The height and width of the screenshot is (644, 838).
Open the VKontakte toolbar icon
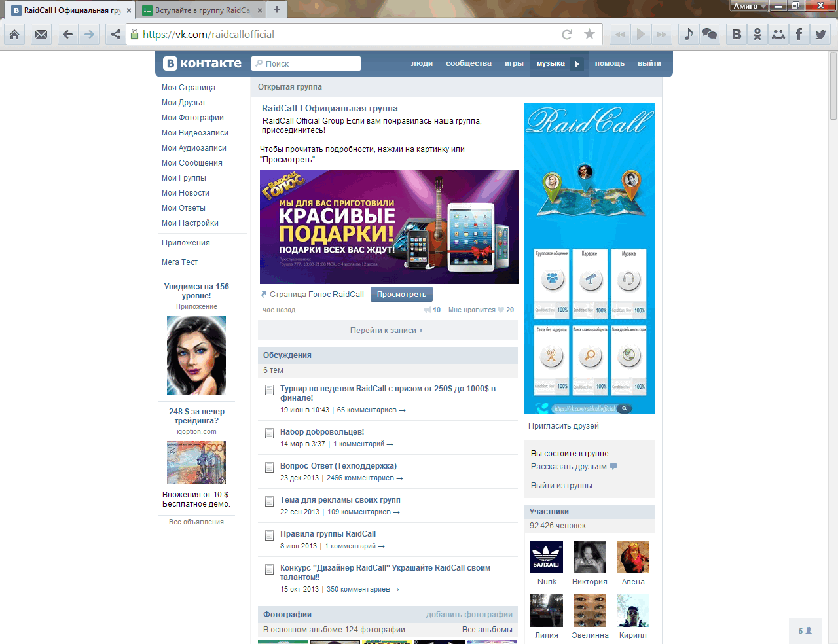737,34
